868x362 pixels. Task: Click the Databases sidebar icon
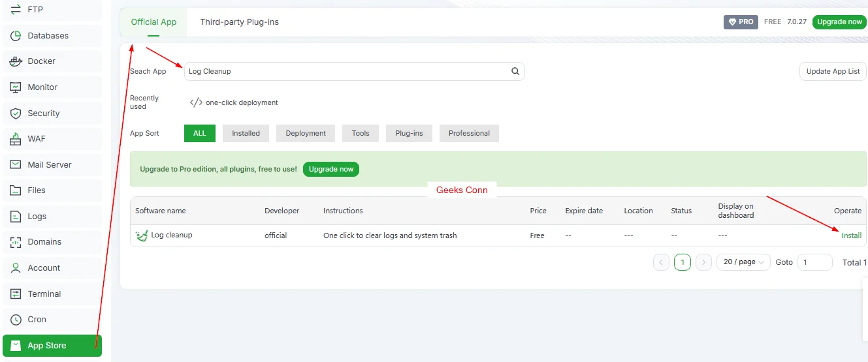[x=16, y=36]
